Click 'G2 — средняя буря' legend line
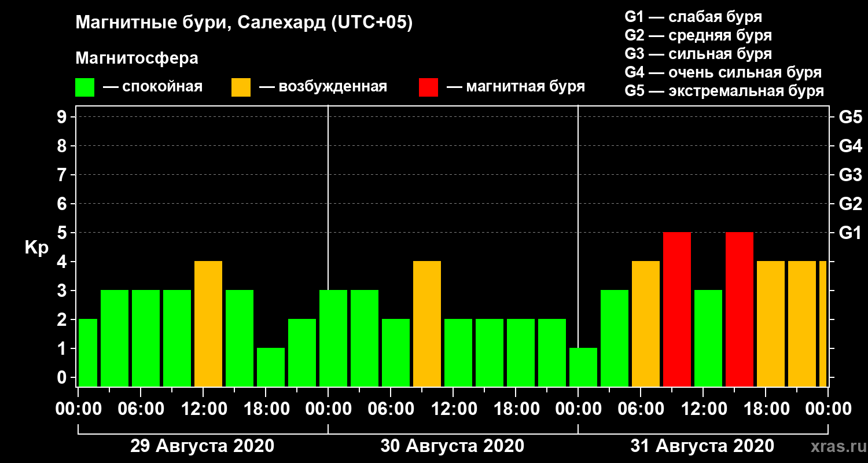This screenshot has width=868, height=463. tap(698, 35)
